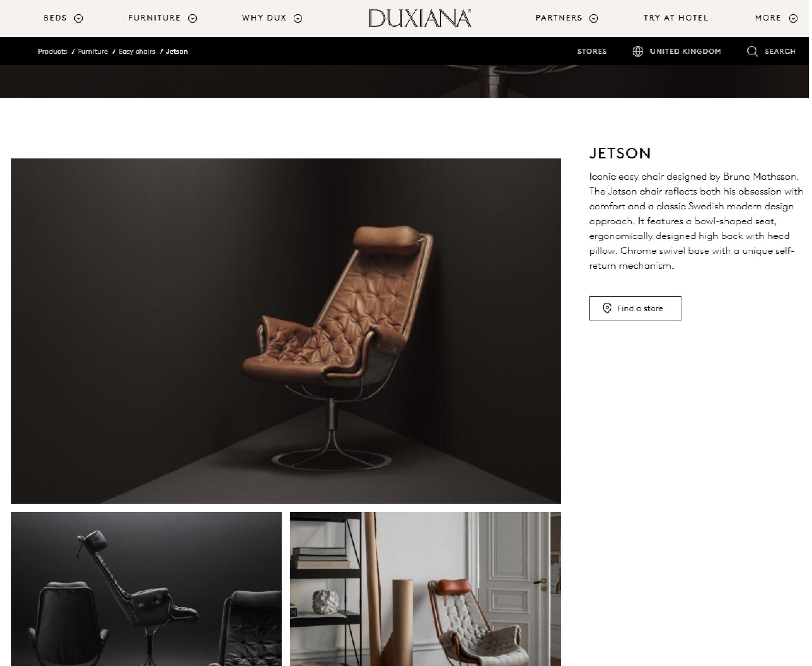The image size is (812, 666).
Task: Select the Why Dux menu label
Action: pyautogui.click(x=264, y=18)
